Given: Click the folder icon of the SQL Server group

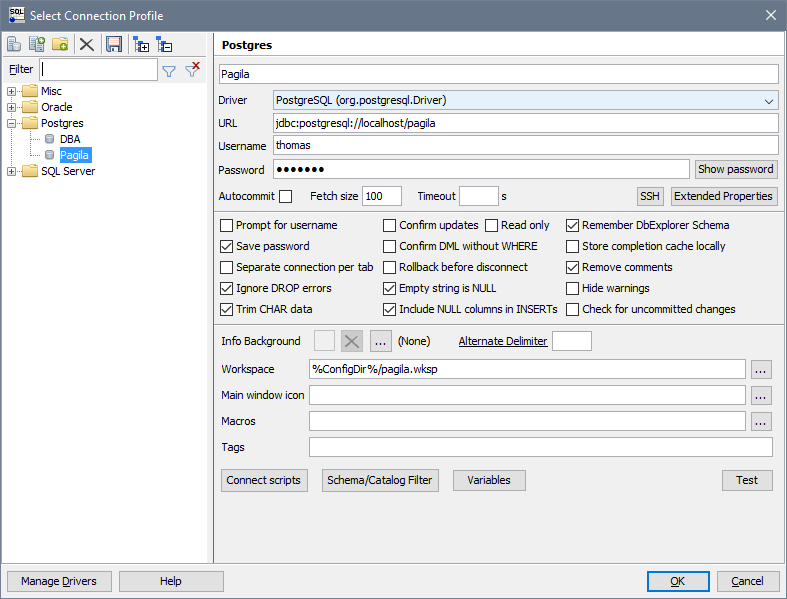Looking at the screenshot, I should point(30,171).
